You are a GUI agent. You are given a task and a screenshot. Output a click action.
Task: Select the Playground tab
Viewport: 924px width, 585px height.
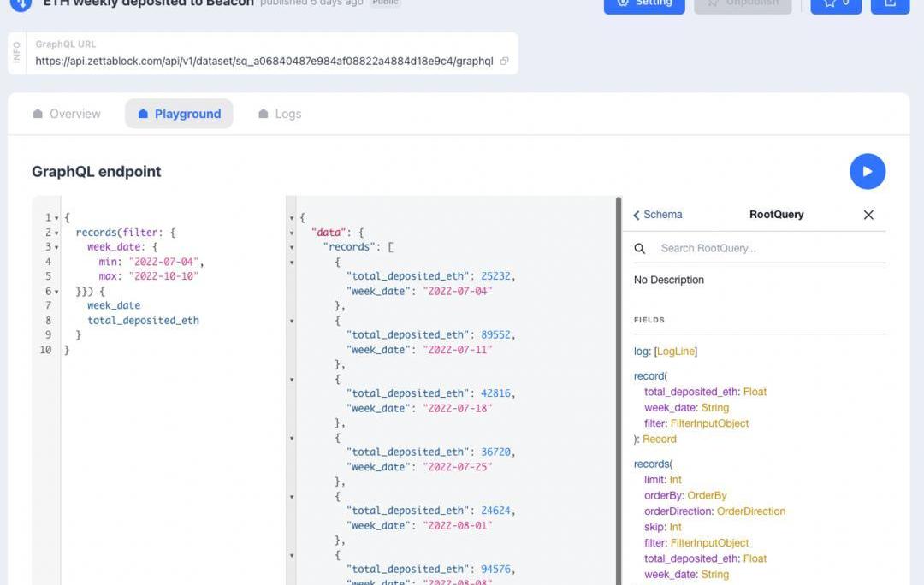(x=179, y=114)
